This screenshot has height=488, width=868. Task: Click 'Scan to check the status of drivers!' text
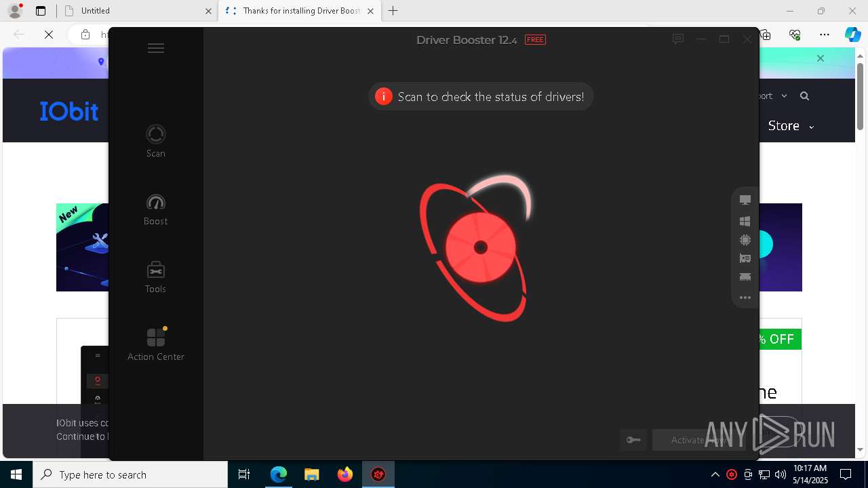click(491, 97)
